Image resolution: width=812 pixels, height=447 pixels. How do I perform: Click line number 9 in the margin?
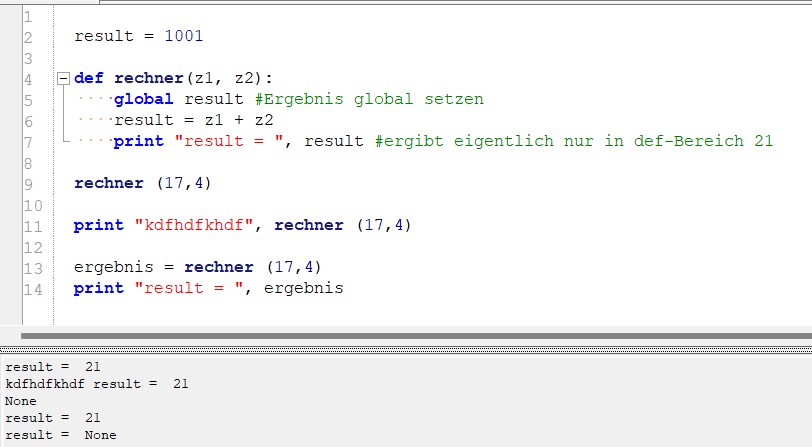click(28, 184)
